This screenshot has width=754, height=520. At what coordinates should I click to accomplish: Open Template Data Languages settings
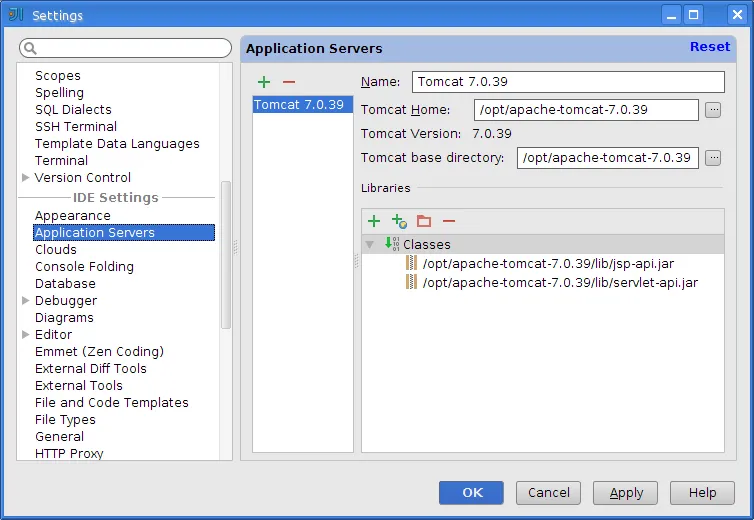click(x=117, y=144)
